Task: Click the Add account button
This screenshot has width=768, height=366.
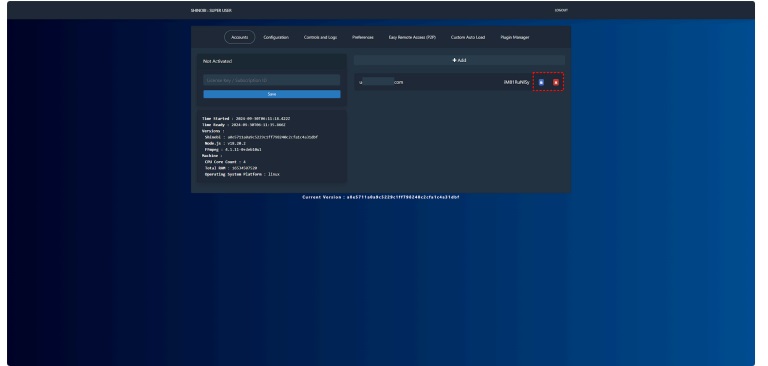Action: [459, 60]
